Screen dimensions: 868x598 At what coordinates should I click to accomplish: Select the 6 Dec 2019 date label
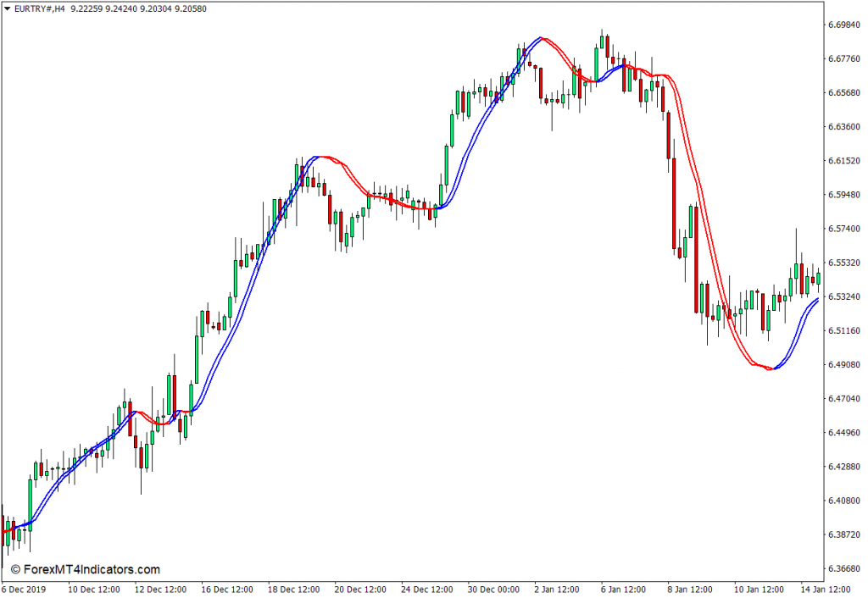pos(25,589)
